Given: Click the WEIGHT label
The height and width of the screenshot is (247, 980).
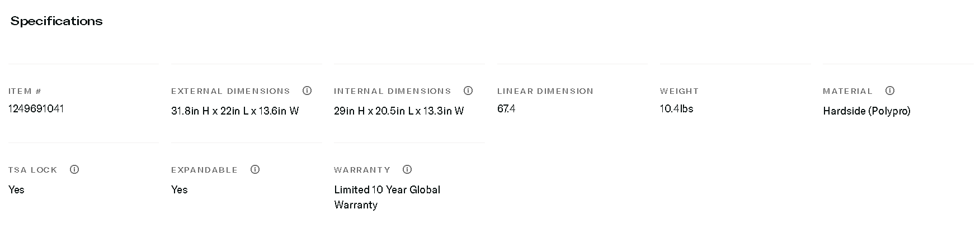Looking at the screenshot, I should pos(679,91).
